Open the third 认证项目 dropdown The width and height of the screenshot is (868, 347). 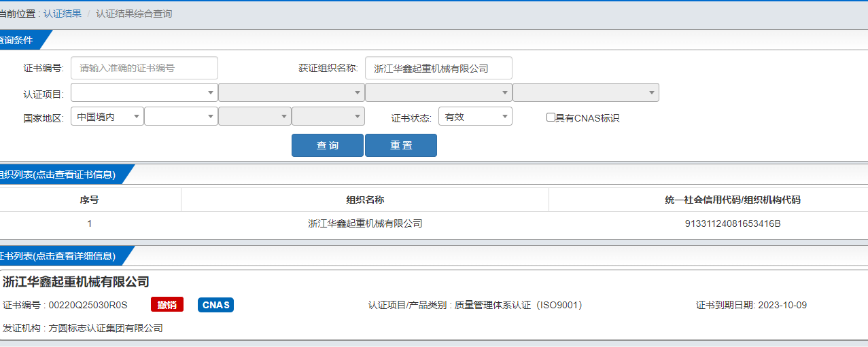[438, 92]
